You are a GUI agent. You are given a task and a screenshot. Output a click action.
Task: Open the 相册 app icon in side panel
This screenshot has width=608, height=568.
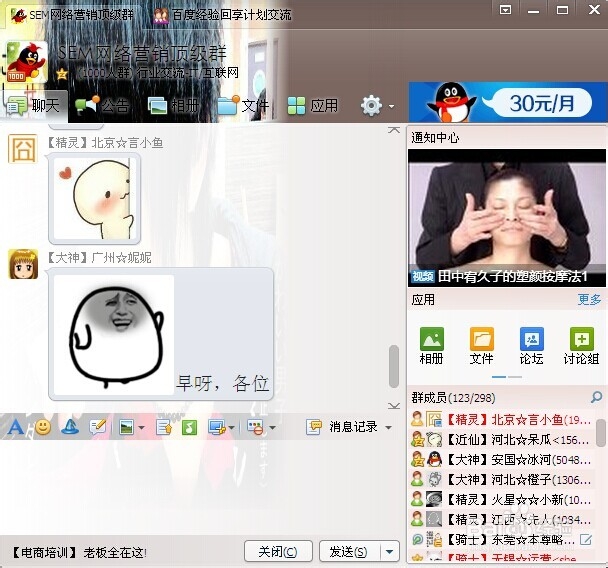pos(431,346)
